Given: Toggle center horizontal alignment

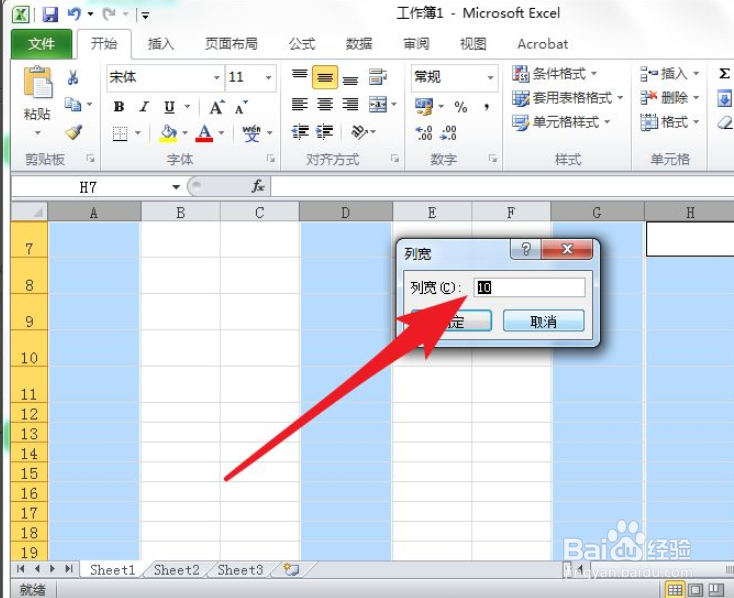Looking at the screenshot, I should point(325,104).
